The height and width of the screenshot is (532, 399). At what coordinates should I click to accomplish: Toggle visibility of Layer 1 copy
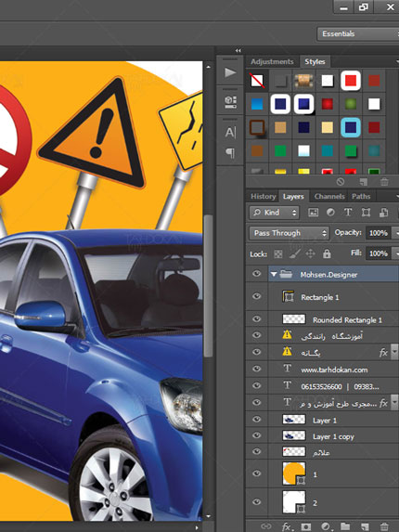pos(257,435)
